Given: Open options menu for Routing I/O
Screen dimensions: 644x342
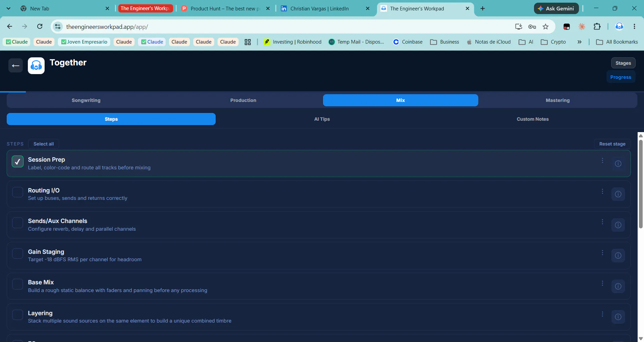Looking at the screenshot, I should point(602,191).
